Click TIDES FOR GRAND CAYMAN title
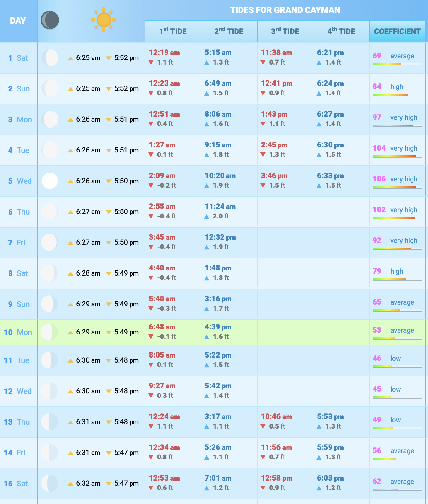 point(285,10)
